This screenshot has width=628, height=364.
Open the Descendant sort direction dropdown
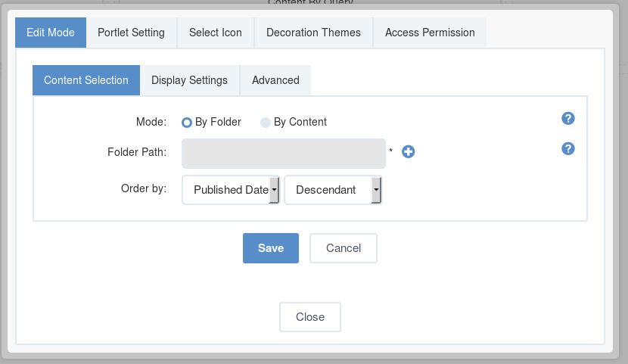coord(333,190)
